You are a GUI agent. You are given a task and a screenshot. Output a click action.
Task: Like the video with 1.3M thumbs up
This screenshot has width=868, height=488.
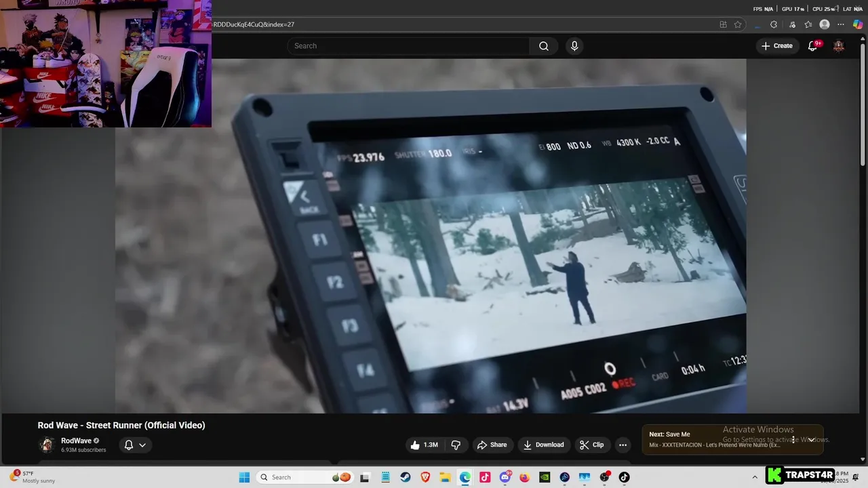coord(424,445)
